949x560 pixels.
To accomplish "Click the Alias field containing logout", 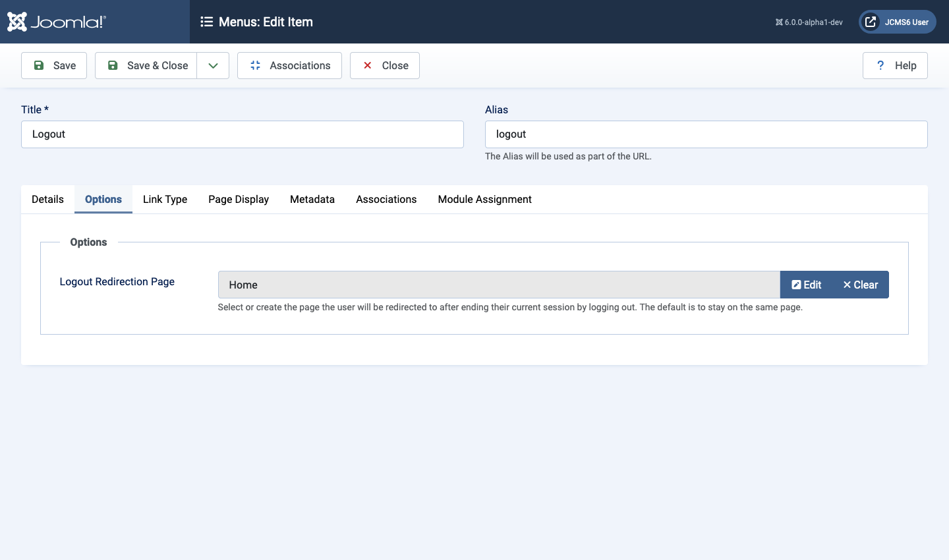I will click(x=706, y=134).
